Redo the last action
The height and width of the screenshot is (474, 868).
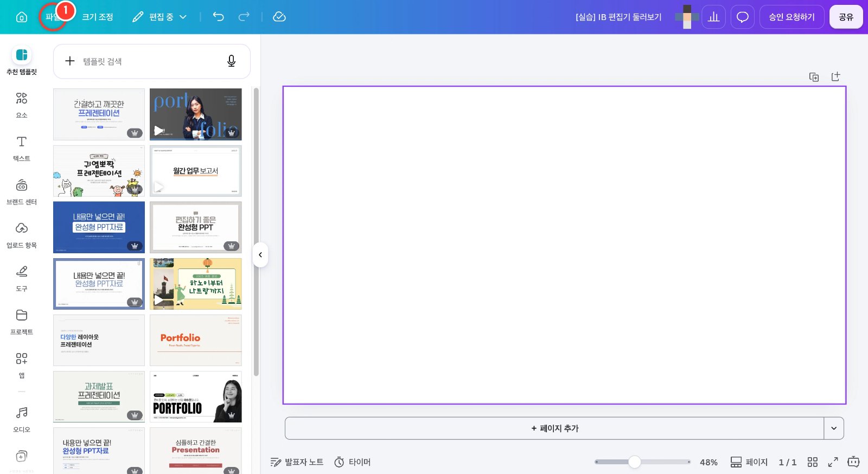pyautogui.click(x=244, y=17)
